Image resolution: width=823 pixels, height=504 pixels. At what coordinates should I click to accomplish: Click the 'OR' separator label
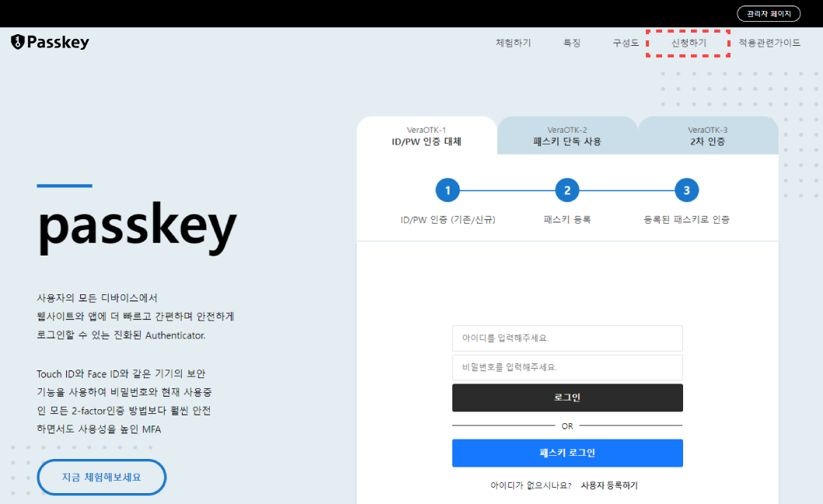click(567, 426)
